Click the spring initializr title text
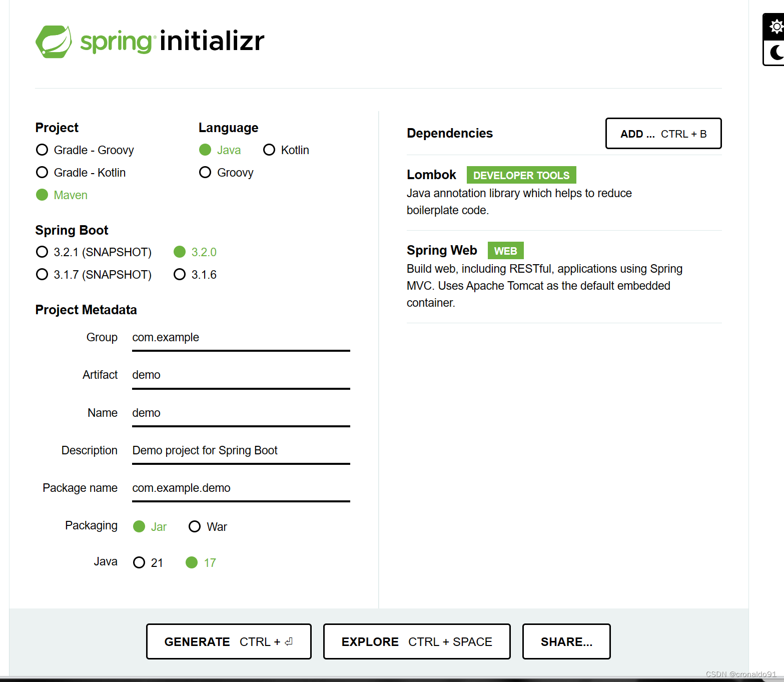This screenshot has width=784, height=682. [x=172, y=41]
